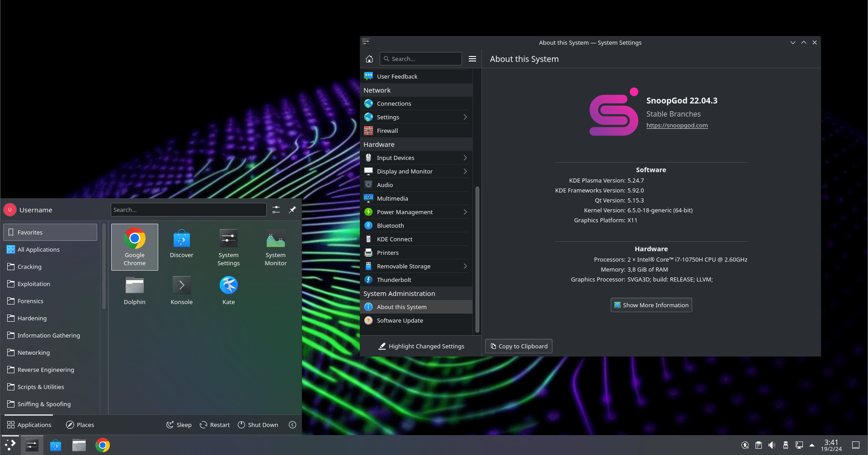Open the User Feedback settings

coord(416,76)
